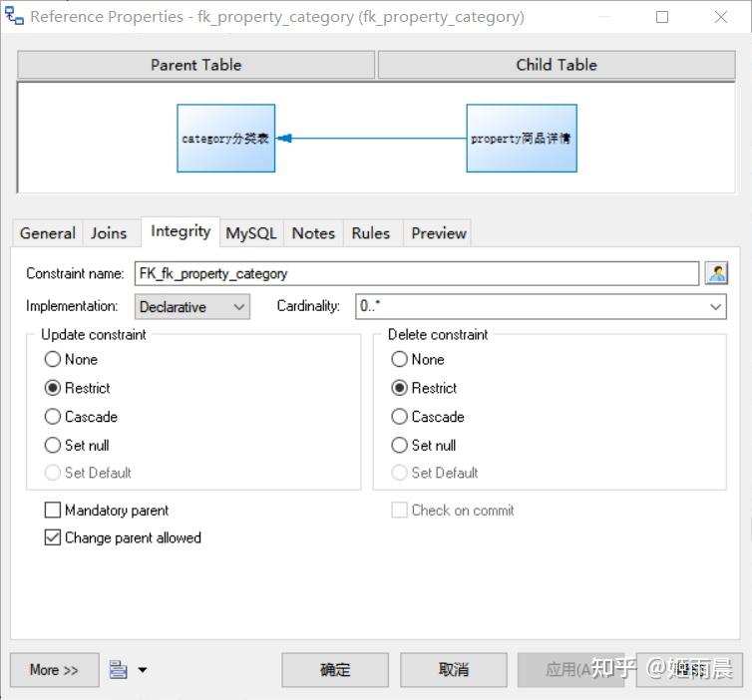
Task: Open the MySQL tab
Action: click(251, 233)
